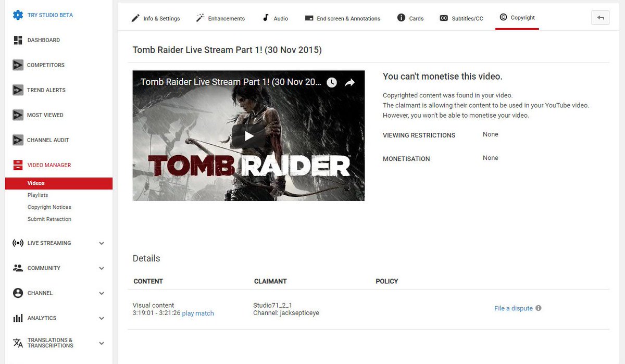
Task: Click the play match link
Action: [198, 313]
